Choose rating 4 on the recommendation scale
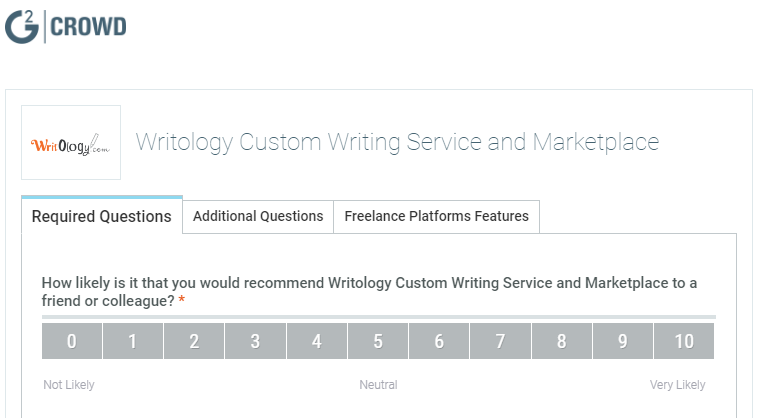The height and width of the screenshot is (418, 758). [x=317, y=341]
